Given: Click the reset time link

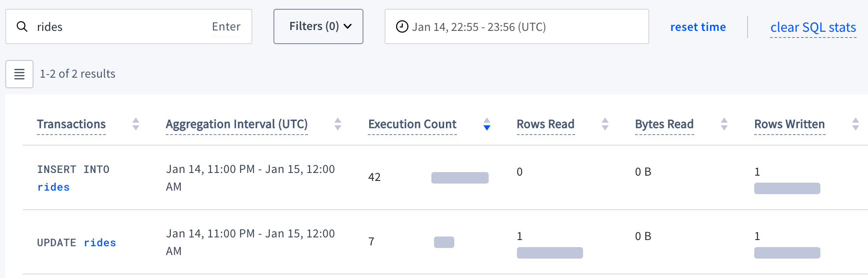Looking at the screenshot, I should tap(698, 27).
